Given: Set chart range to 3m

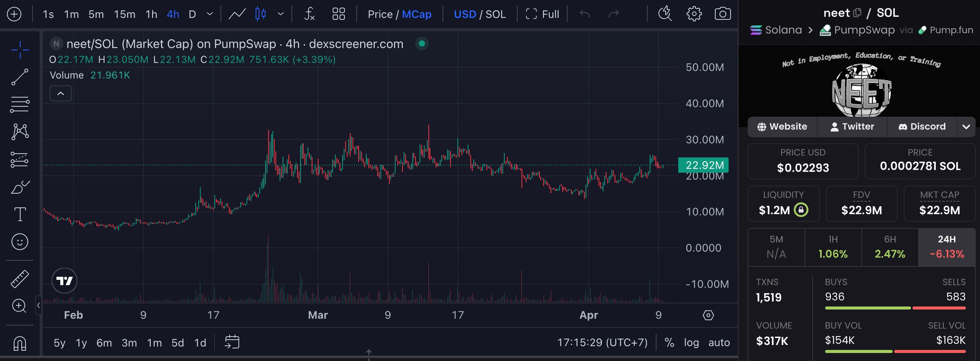Looking at the screenshot, I should 129,343.
